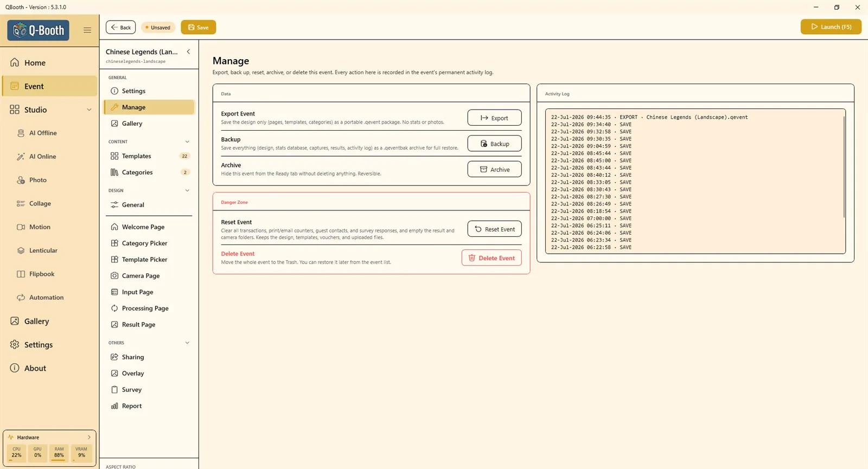This screenshot has width=868, height=469.
Task: Save the event with the Save button
Action: [x=198, y=28]
